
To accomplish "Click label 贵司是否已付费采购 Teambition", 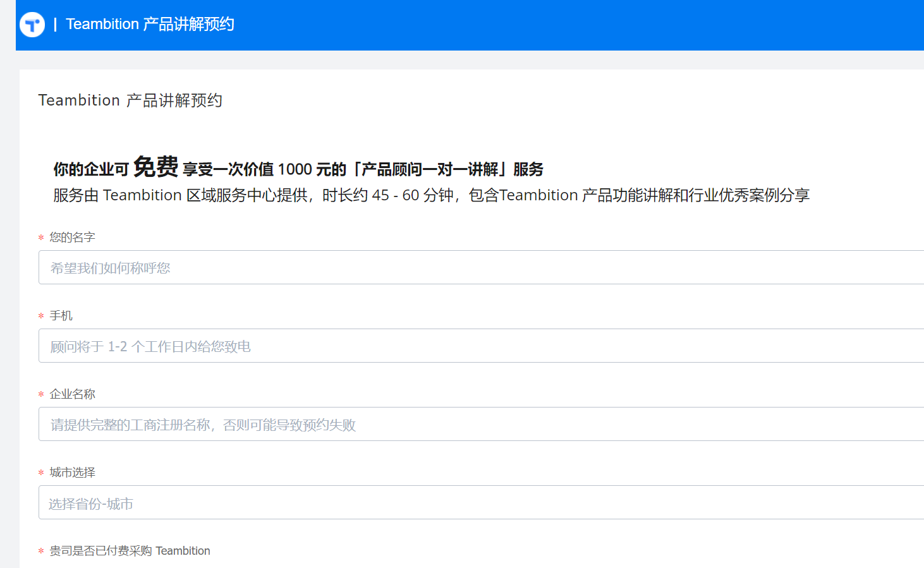I will 130,550.
